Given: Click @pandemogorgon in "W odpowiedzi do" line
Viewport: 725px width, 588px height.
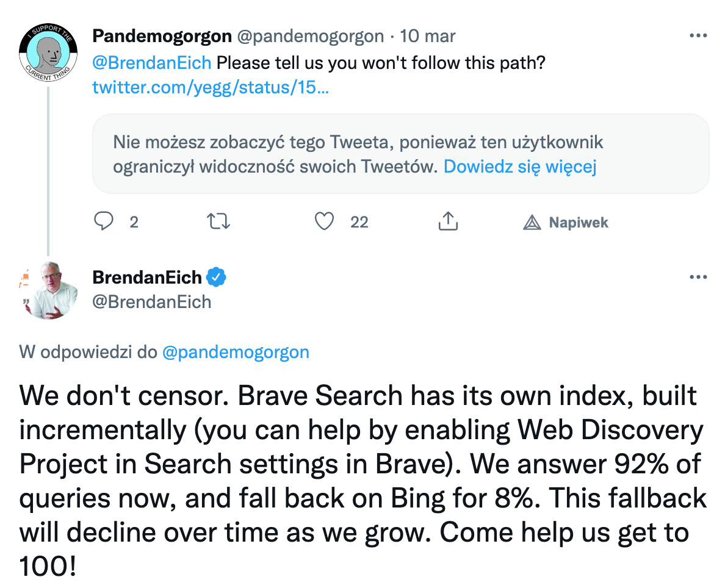Looking at the screenshot, I should coord(236,352).
